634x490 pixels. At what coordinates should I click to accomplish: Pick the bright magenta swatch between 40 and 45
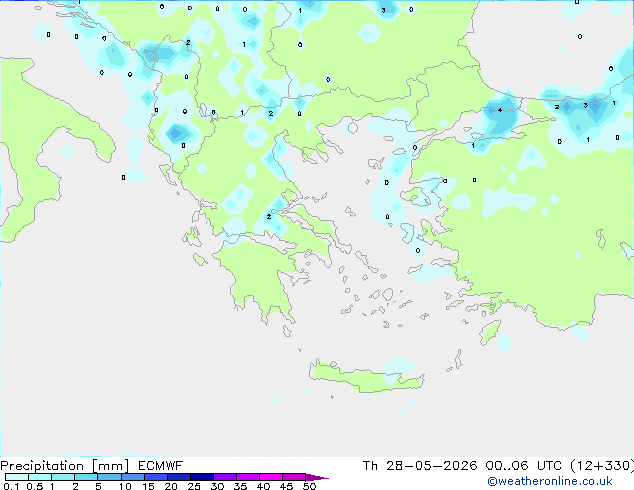click(271, 477)
